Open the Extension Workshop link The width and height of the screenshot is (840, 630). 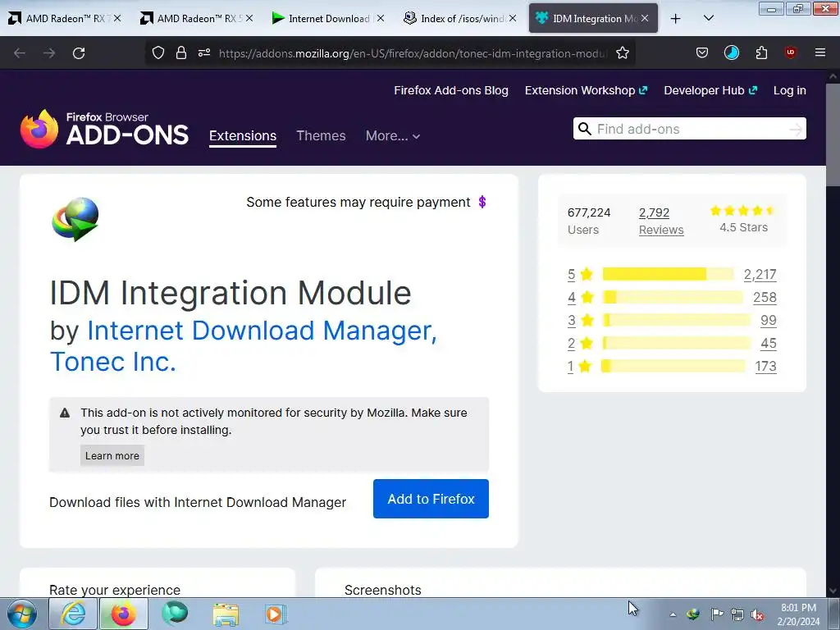click(586, 90)
